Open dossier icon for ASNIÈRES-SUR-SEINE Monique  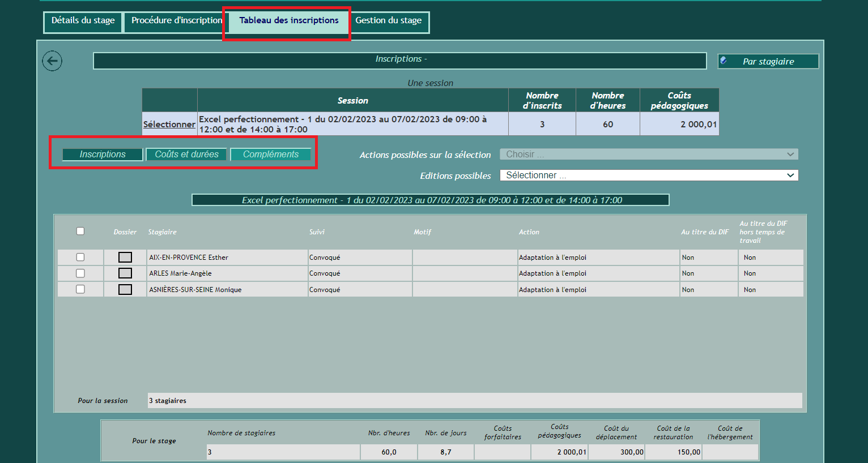[x=125, y=289]
